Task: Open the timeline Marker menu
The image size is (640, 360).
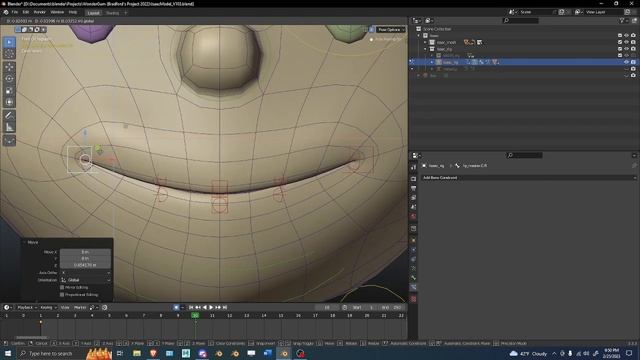Action: 80,307
